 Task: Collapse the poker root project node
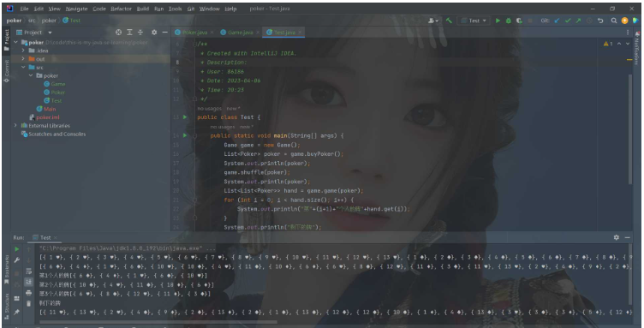coord(16,42)
